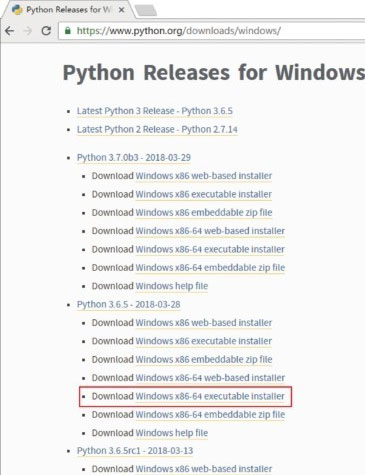Open the Python 3.7.0b3 release link
The width and height of the screenshot is (365, 475).
(134, 157)
